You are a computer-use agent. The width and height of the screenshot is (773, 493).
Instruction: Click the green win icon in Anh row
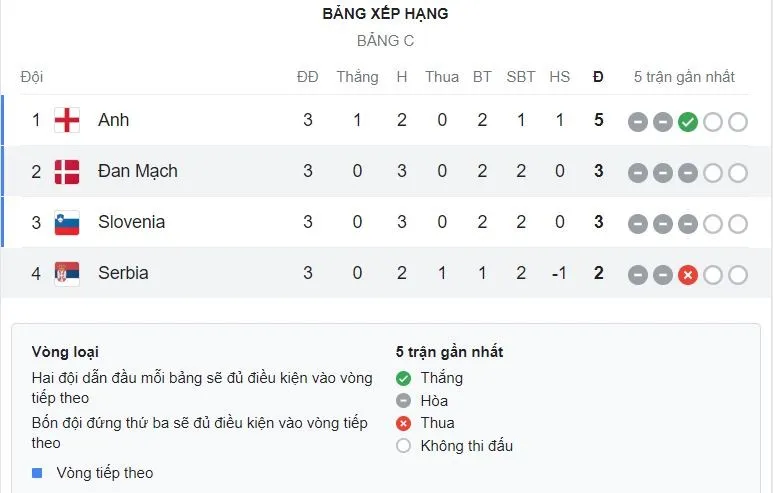687,122
